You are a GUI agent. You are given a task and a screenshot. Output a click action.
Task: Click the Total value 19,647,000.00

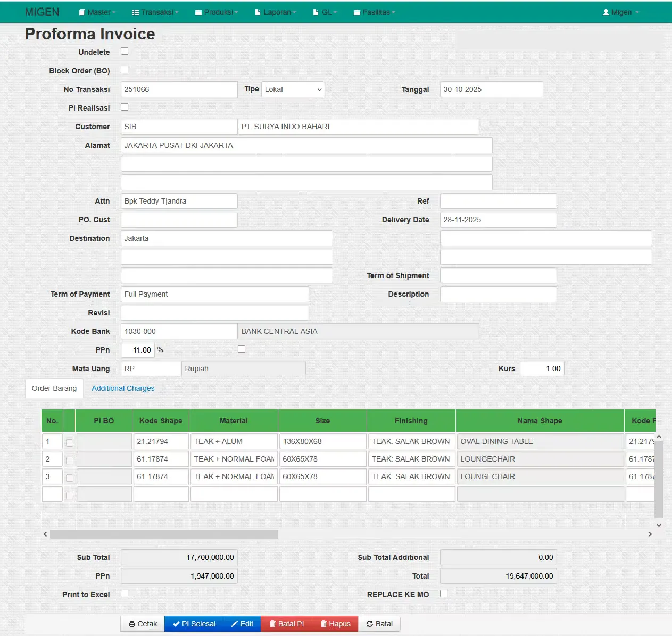pos(499,576)
